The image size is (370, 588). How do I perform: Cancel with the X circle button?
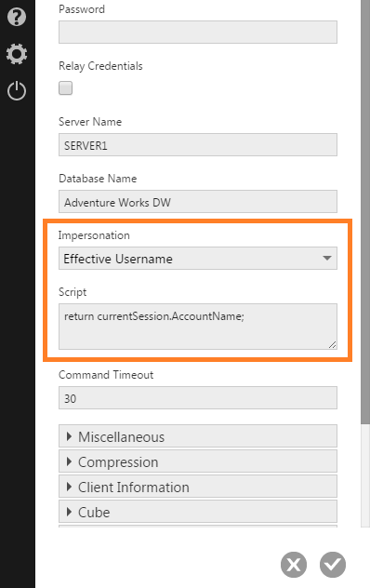(294, 565)
